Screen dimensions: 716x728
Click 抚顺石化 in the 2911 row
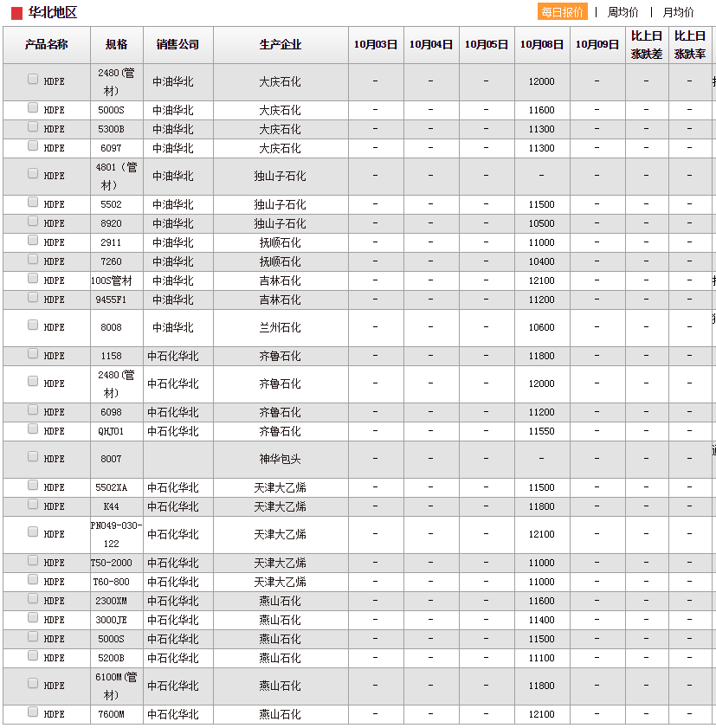(x=280, y=243)
